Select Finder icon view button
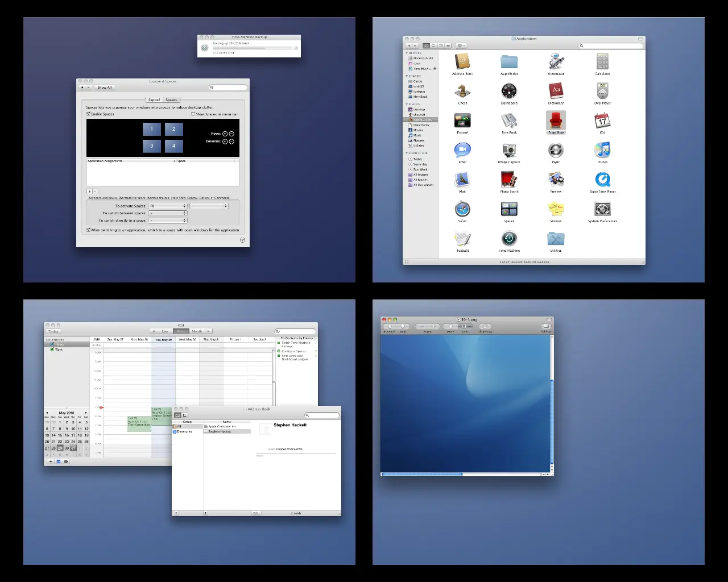 pyautogui.click(x=426, y=45)
